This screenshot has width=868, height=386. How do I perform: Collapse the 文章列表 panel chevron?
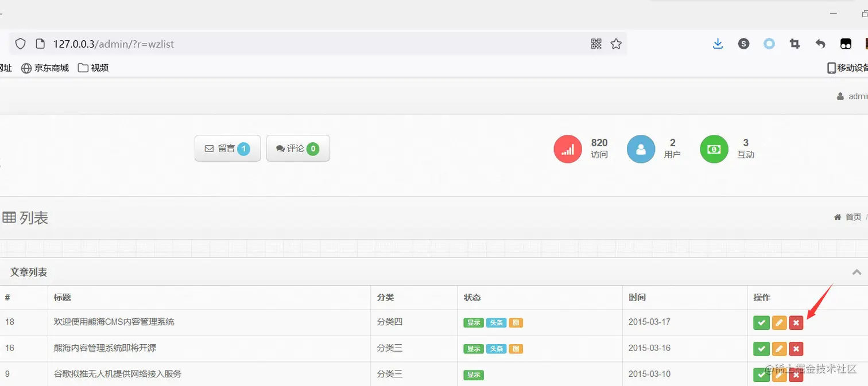(x=857, y=272)
